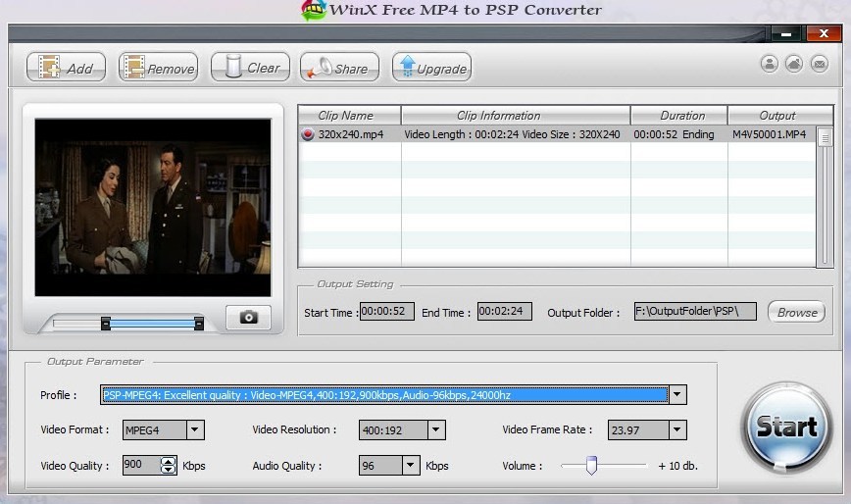Click the M4V50001.MP4 output name
Image resolution: width=851 pixels, height=504 pixels.
[769, 134]
